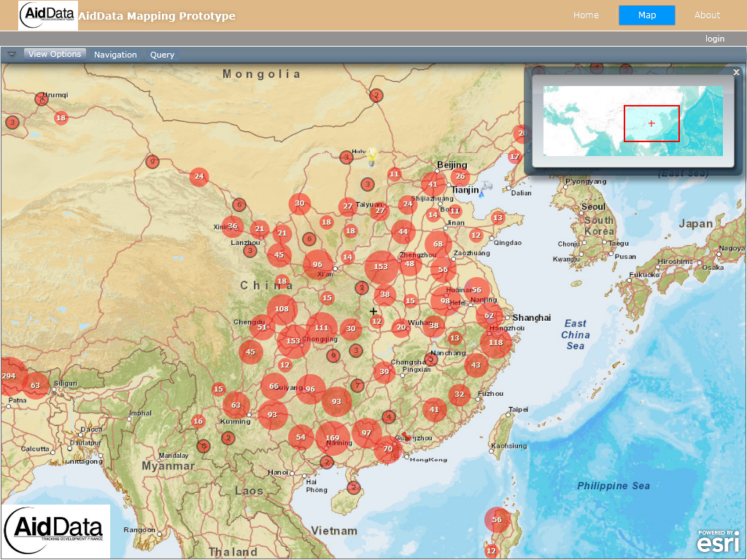The width and height of the screenshot is (747, 560).
Task: Select the 41 cluster near Beijing
Action: 433,184
